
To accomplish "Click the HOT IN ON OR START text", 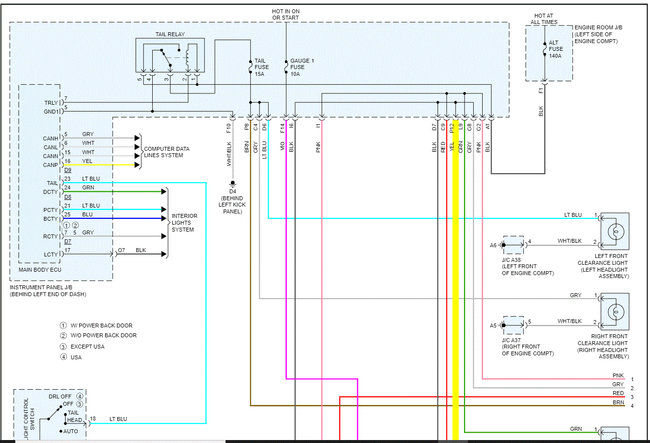I will pos(286,15).
